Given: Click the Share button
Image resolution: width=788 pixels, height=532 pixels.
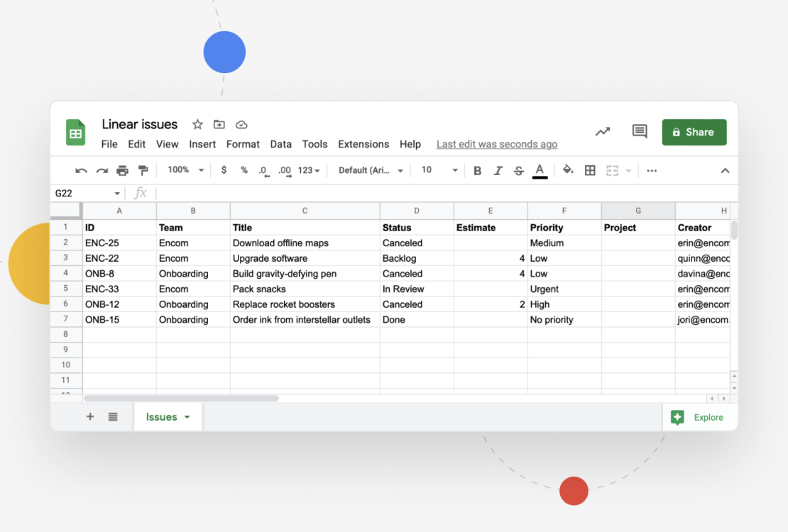Looking at the screenshot, I should pos(694,132).
